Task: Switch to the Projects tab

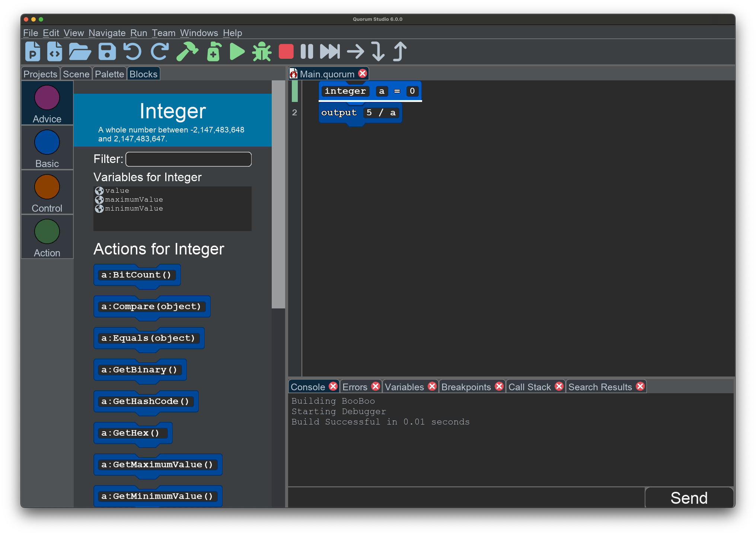Action: pyautogui.click(x=40, y=74)
